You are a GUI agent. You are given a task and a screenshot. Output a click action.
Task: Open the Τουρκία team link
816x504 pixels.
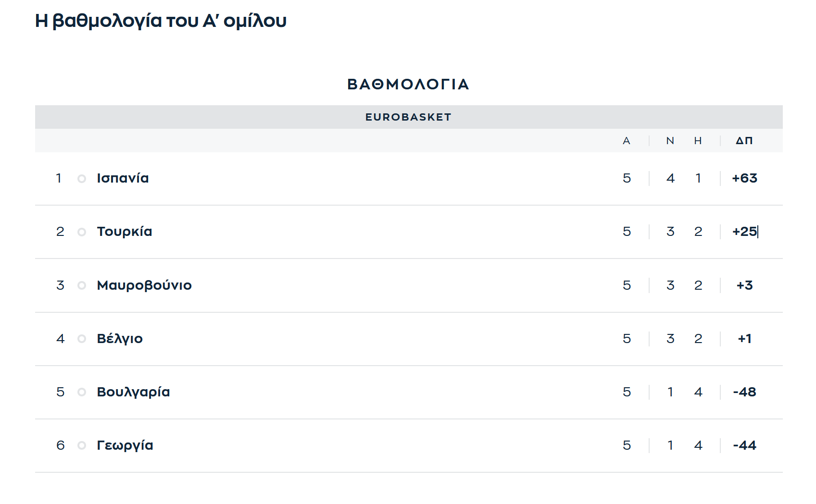click(x=125, y=232)
